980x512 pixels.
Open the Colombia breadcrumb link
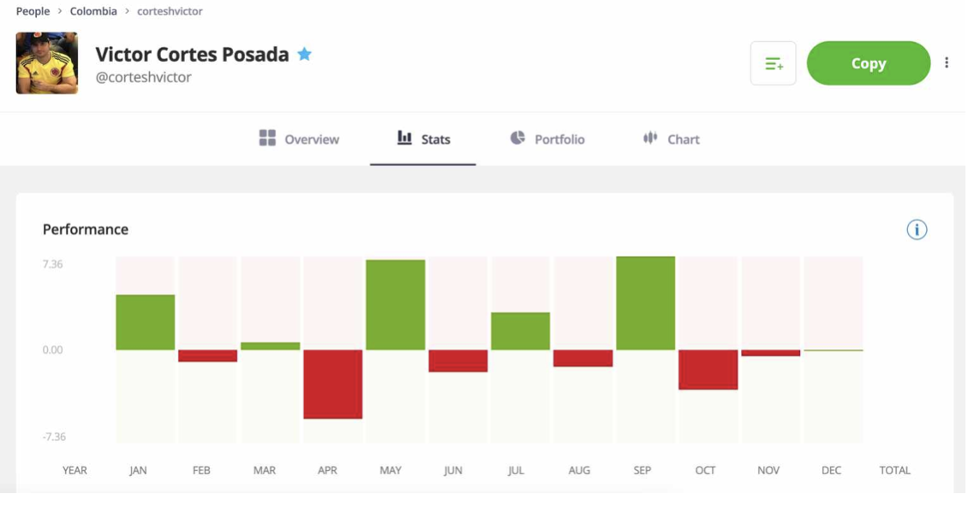(93, 11)
